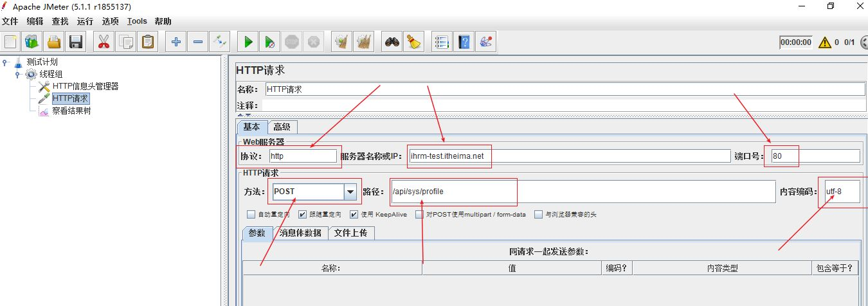The height and width of the screenshot is (306, 868).
Task: Open the Templates toolbar icon
Action: point(32,42)
